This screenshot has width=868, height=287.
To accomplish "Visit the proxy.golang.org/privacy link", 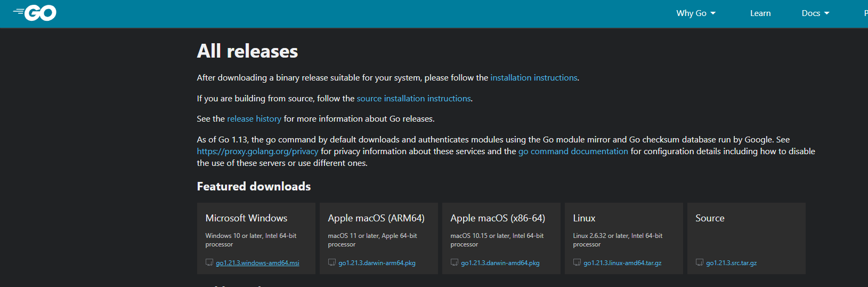I will coord(257,152).
